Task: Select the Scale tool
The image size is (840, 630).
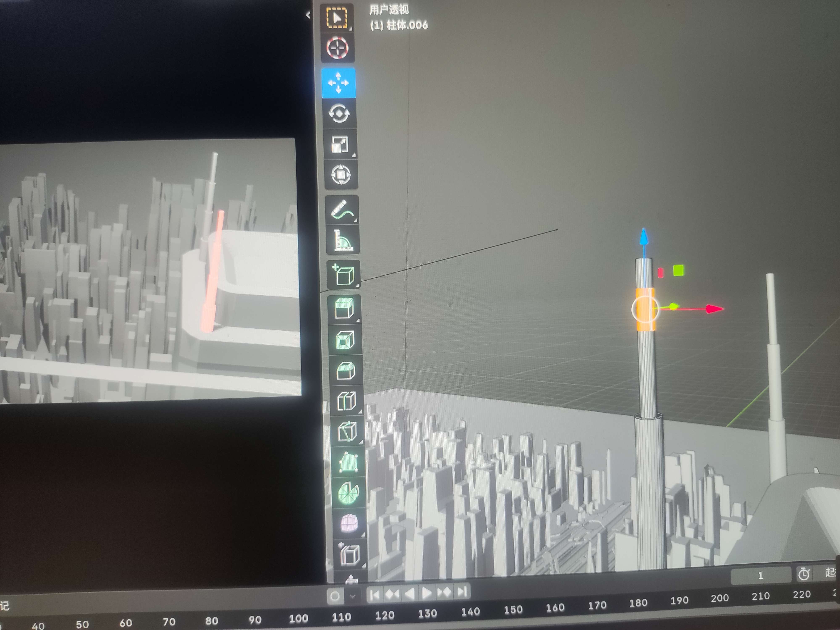Action: [340, 144]
